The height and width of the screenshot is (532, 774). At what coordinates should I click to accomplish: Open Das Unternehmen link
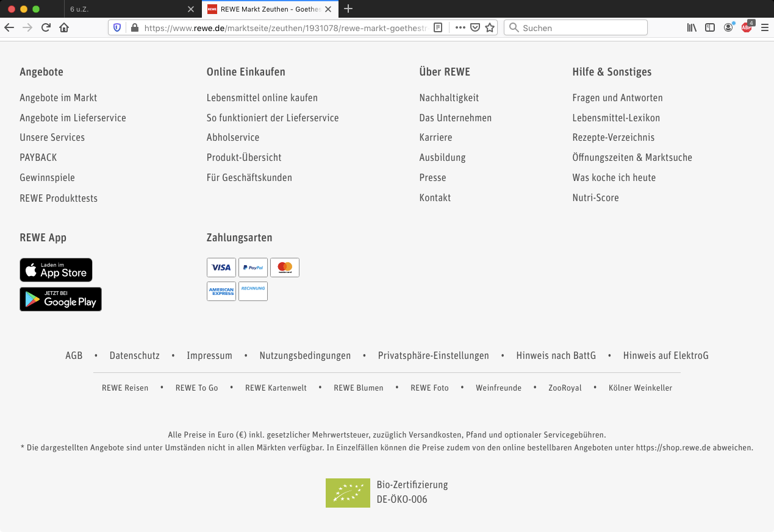[456, 118]
